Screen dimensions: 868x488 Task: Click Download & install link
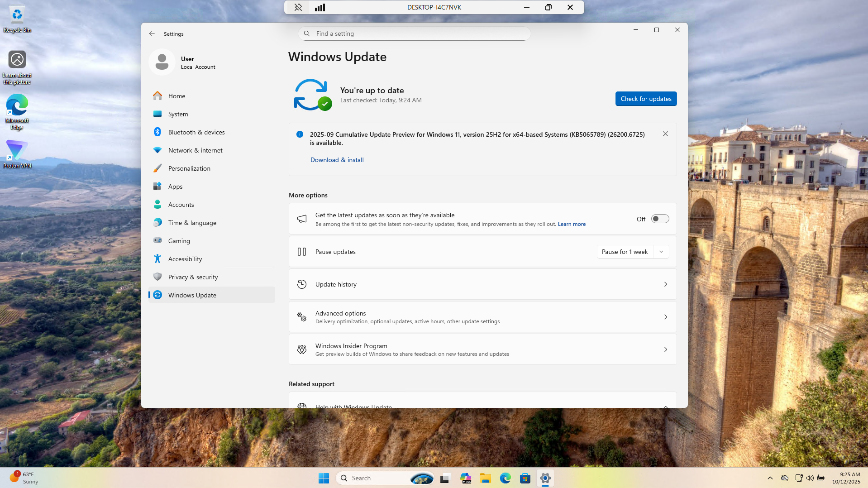(337, 160)
